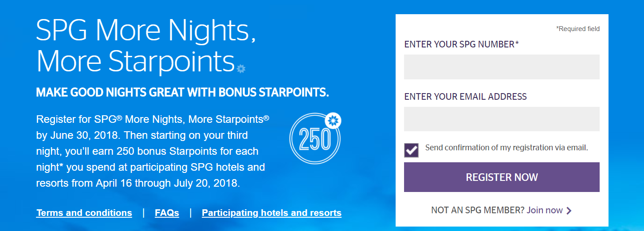
Task: Open Participating hotels and resorts link
Action: tap(271, 213)
